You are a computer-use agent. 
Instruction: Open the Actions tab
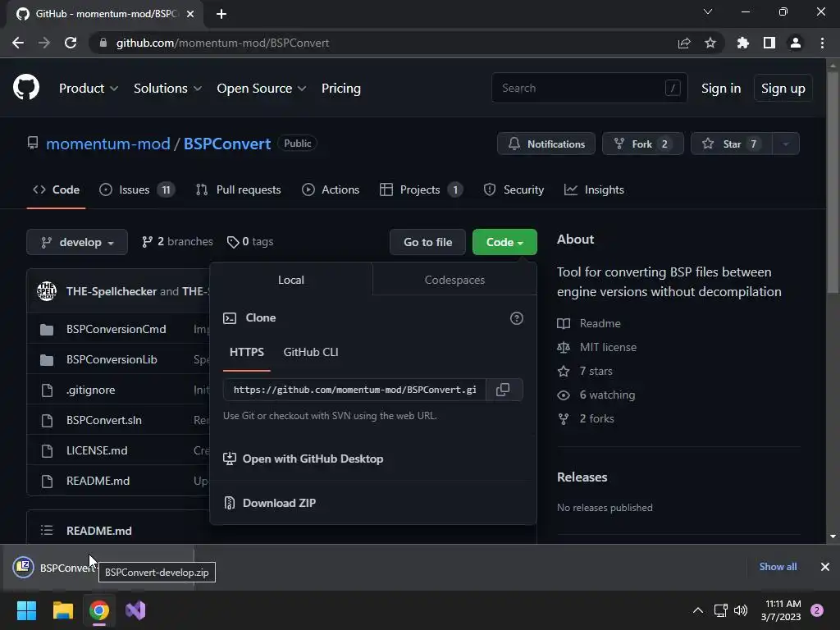pyautogui.click(x=331, y=189)
